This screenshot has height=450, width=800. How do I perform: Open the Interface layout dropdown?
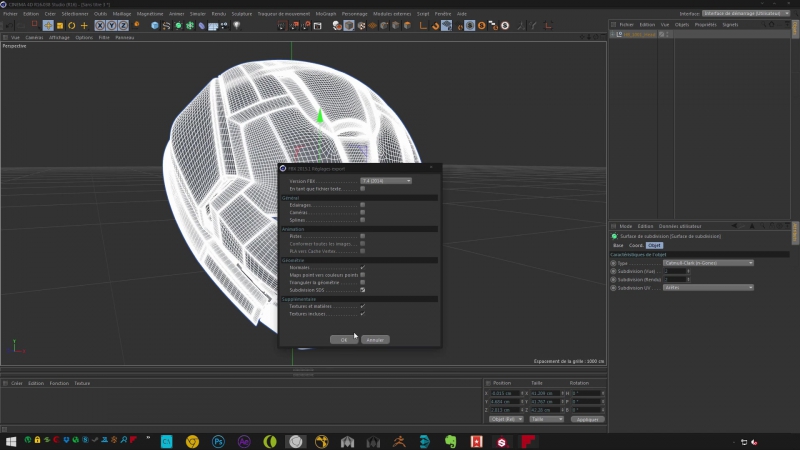pos(746,13)
